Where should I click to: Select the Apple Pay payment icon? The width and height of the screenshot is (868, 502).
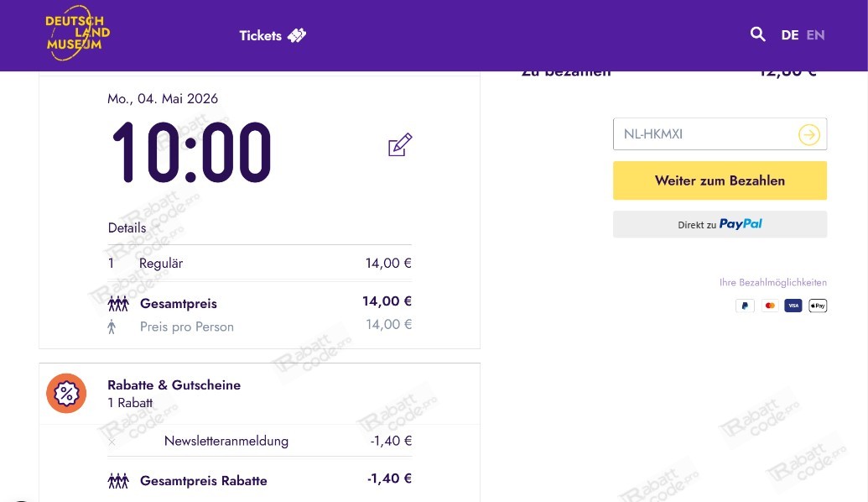point(818,306)
